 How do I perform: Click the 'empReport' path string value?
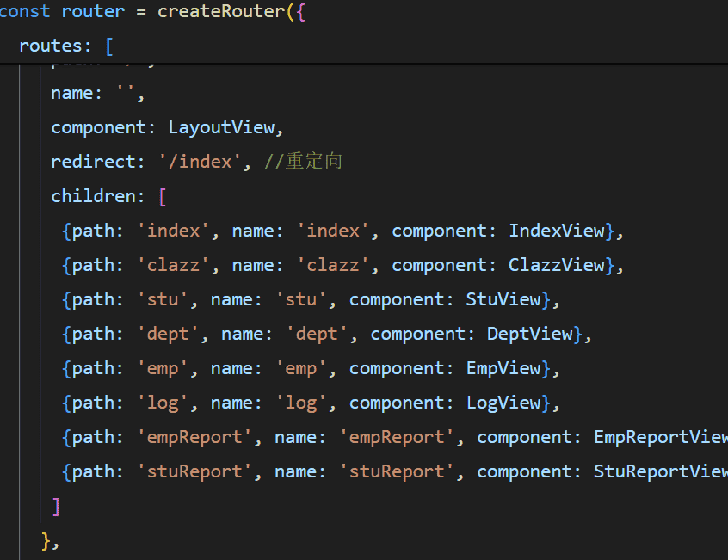click(x=194, y=437)
